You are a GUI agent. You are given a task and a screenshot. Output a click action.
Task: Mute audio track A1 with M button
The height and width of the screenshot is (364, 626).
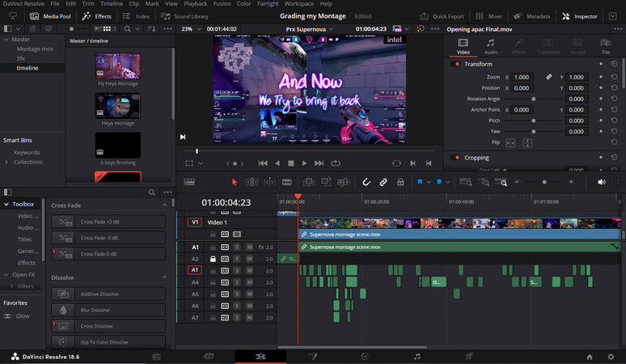(x=249, y=247)
